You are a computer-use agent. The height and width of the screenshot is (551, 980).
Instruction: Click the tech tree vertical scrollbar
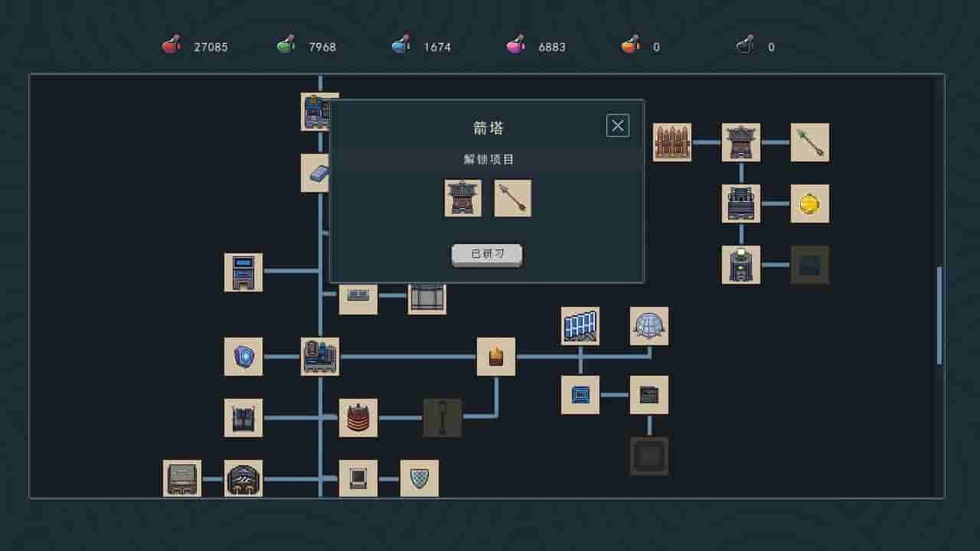[939, 315]
